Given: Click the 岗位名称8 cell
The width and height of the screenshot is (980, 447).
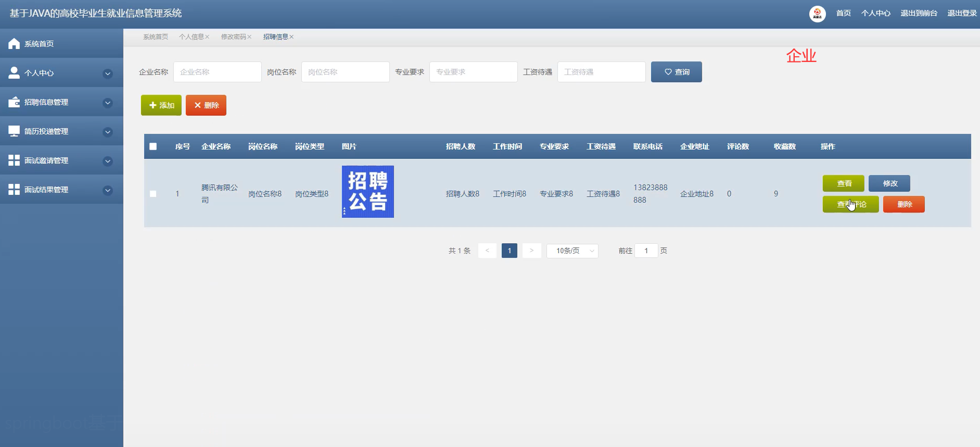Looking at the screenshot, I should coord(265,194).
